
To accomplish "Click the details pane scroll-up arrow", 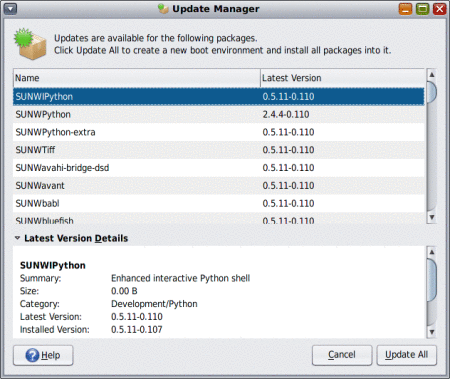I will tap(432, 252).
